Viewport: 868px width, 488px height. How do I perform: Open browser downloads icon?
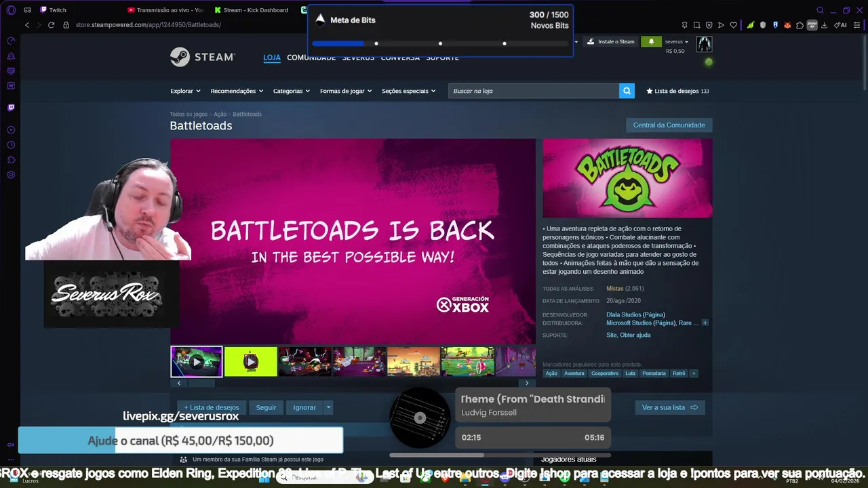(824, 25)
